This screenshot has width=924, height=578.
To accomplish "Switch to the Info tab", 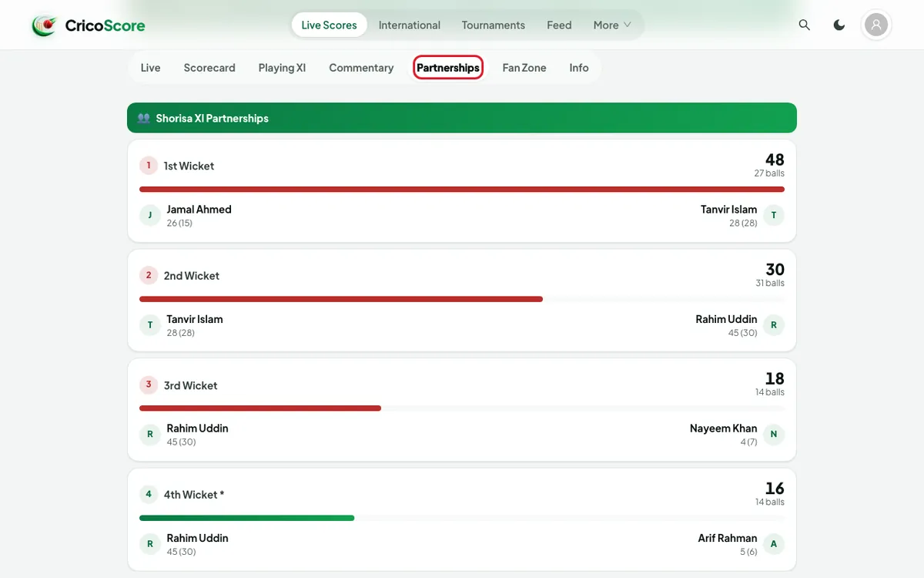I will click(x=579, y=68).
